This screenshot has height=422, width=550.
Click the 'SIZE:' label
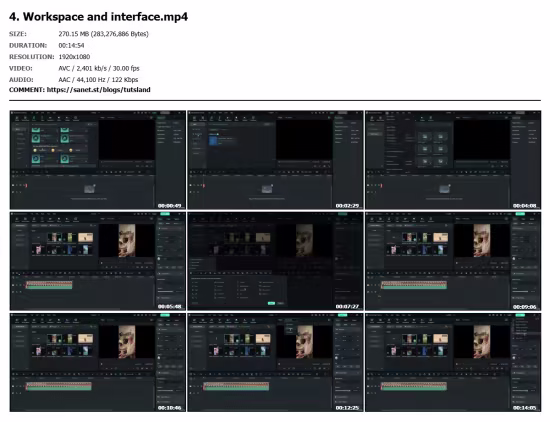pos(18,34)
